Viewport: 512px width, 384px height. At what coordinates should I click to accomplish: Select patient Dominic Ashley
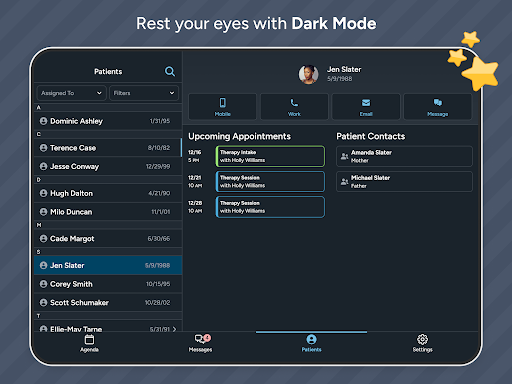pyautogui.click(x=108, y=121)
